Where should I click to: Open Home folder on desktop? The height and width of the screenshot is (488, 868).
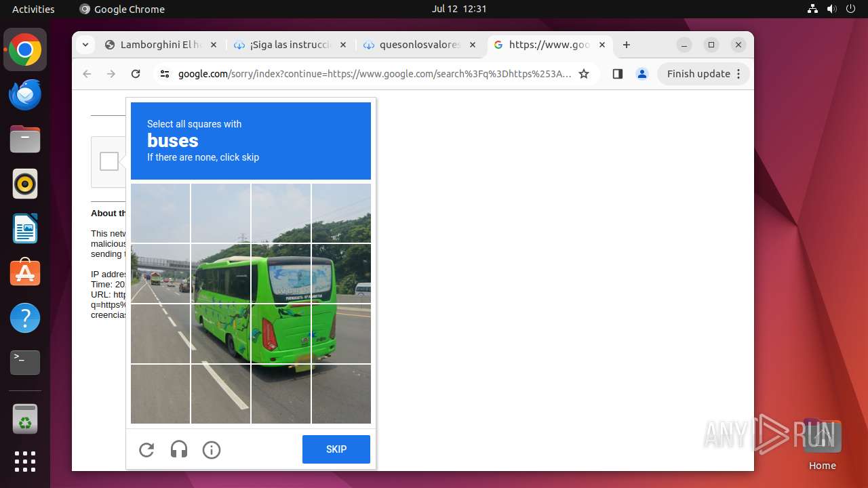pyautogui.click(x=822, y=445)
